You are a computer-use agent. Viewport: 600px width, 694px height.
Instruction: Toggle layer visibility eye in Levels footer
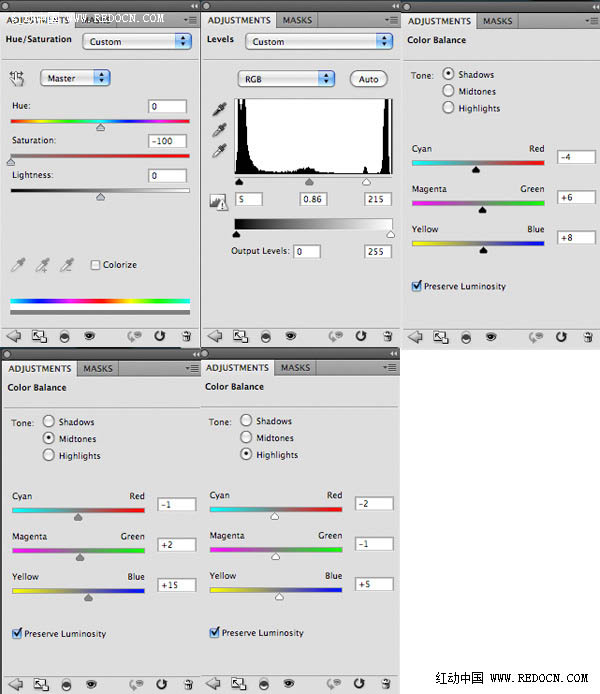pyautogui.click(x=291, y=336)
